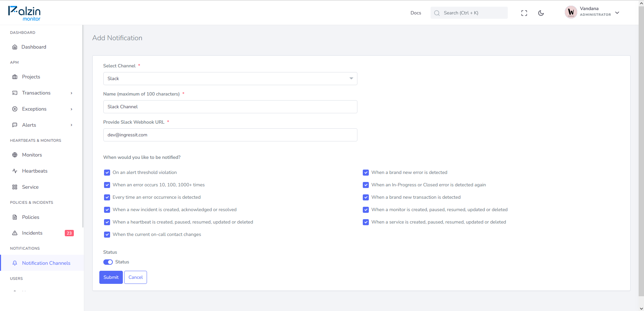Click the Monitors globe icon
This screenshot has width=644, height=311.
point(15,155)
